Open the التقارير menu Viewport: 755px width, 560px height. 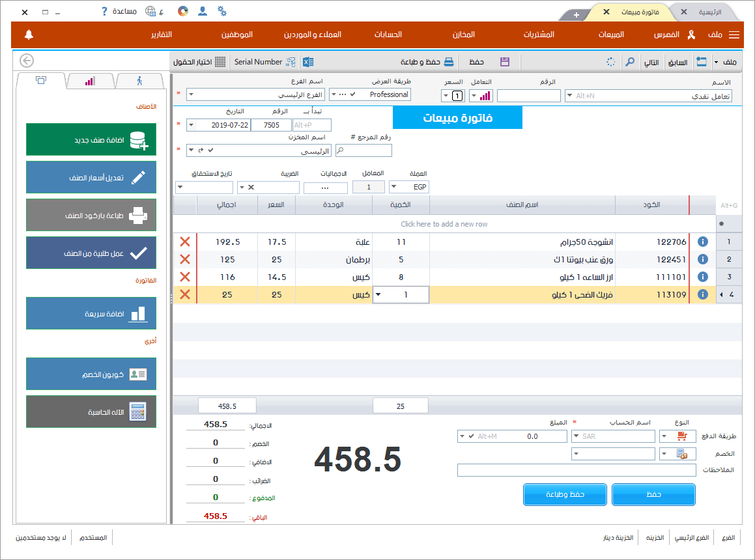tap(162, 35)
